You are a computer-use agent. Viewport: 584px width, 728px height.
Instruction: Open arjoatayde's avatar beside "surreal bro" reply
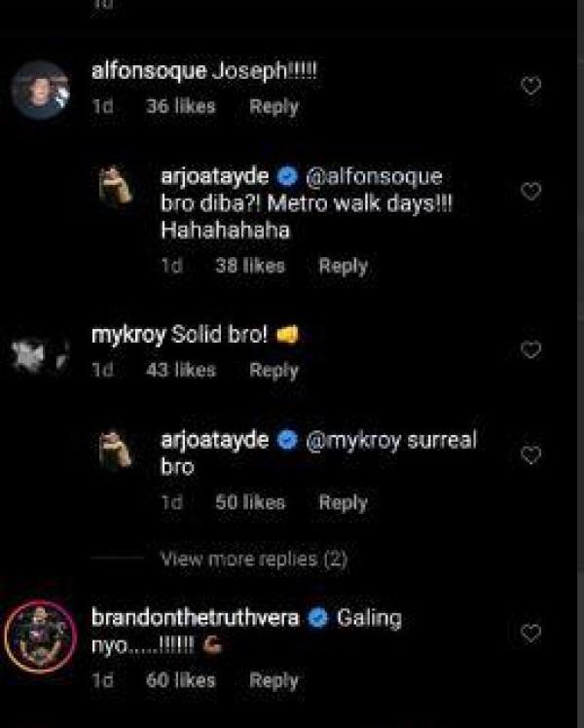(x=118, y=448)
